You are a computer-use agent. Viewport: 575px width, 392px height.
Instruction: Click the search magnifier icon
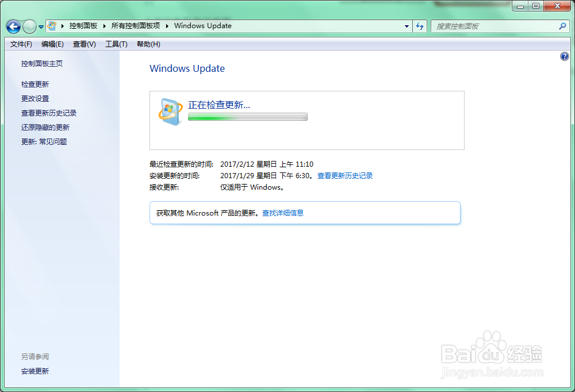click(562, 26)
